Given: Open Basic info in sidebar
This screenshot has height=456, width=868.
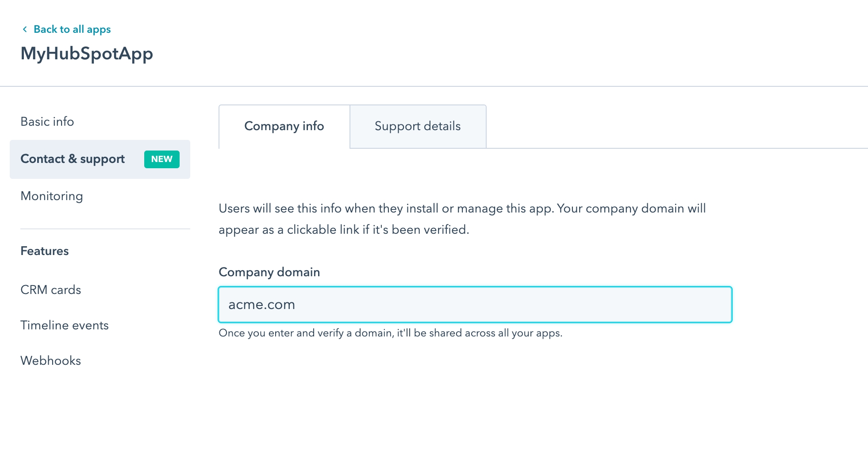Looking at the screenshot, I should click(x=47, y=122).
